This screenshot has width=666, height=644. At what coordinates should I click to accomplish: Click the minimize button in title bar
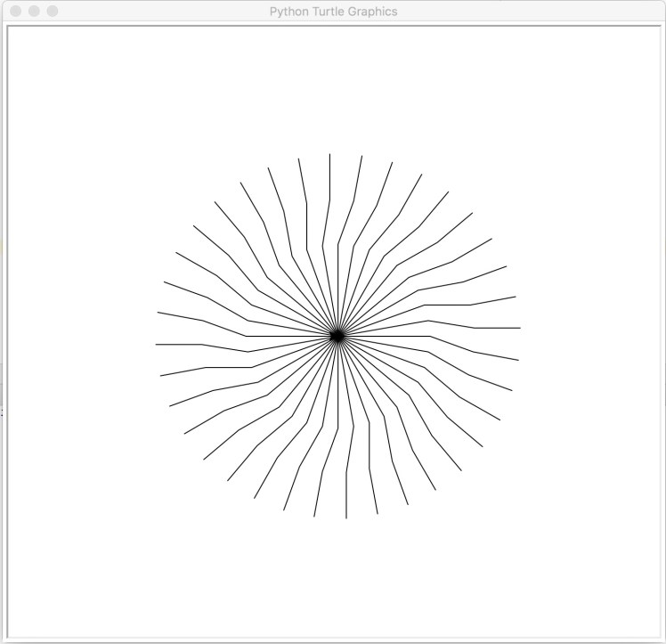tap(34, 12)
